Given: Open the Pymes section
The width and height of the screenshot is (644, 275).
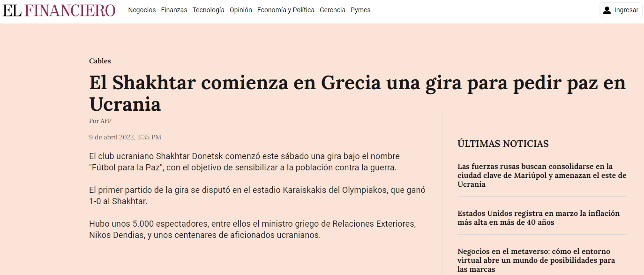Looking at the screenshot, I should click(360, 10).
